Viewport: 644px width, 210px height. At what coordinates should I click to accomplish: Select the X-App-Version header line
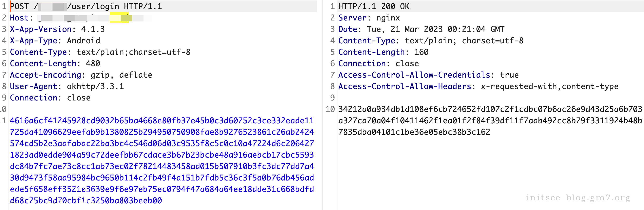tap(57, 29)
